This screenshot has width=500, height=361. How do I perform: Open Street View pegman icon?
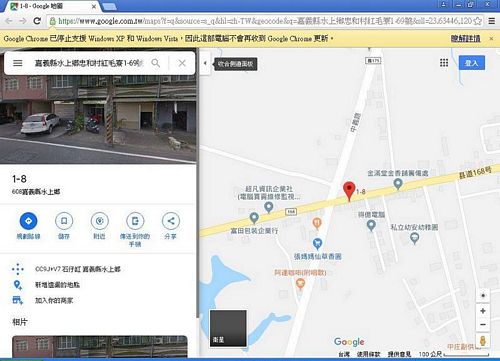[x=482, y=341]
